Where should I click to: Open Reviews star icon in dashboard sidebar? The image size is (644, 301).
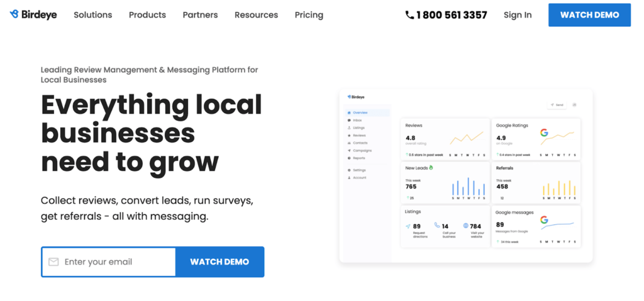pos(349,135)
